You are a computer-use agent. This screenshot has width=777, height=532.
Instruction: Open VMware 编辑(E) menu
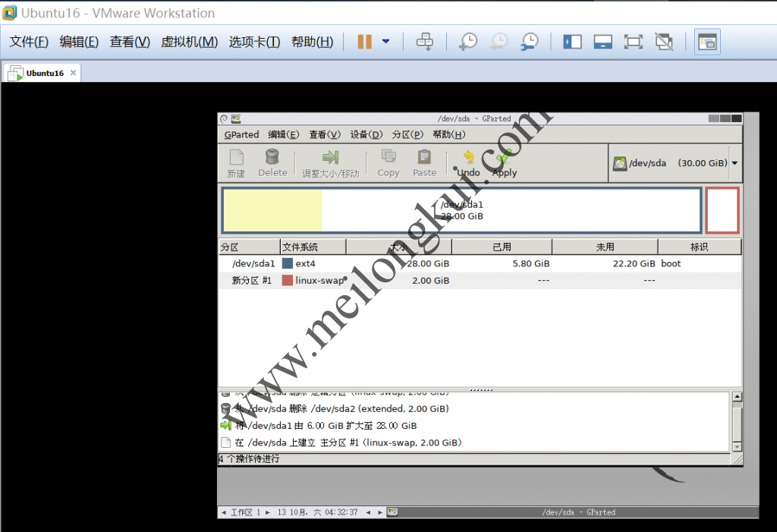79,42
